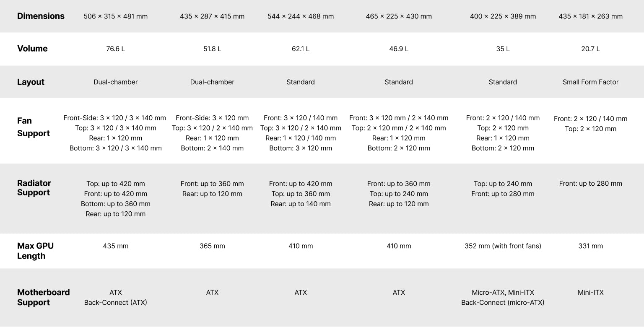Select the Rear: up to 140 mm radiator line
644x327 pixels.
point(301,204)
